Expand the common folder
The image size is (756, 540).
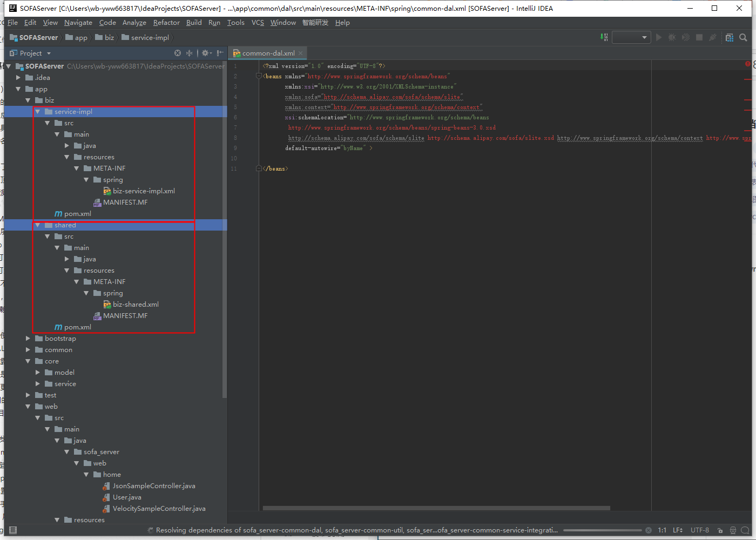(28, 350)
